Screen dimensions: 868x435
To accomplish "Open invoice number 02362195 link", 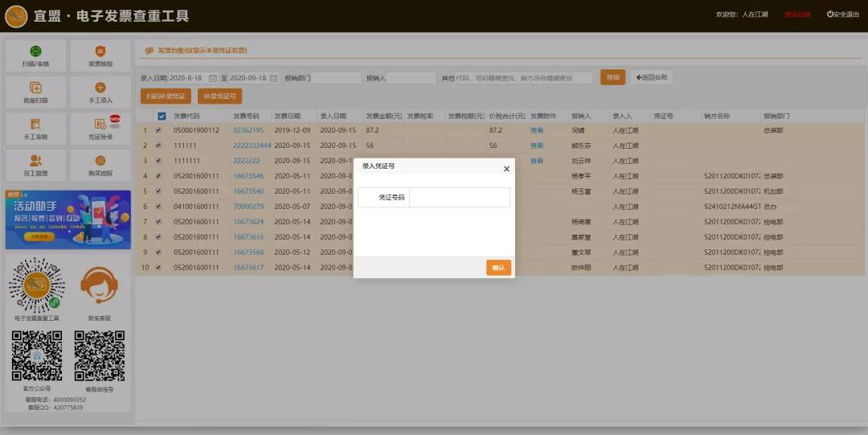I will (248, 130).
